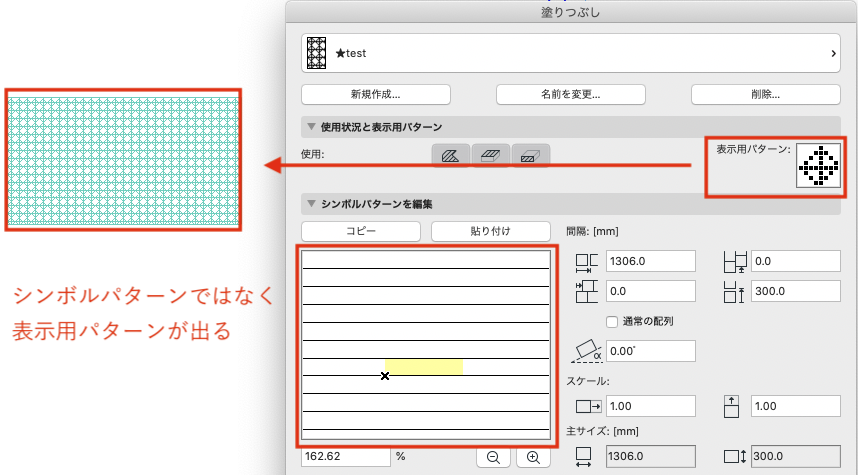Click the main size height icon
Image resolution: width=858 pixels, height=475 pixels.
click(735, 456)
